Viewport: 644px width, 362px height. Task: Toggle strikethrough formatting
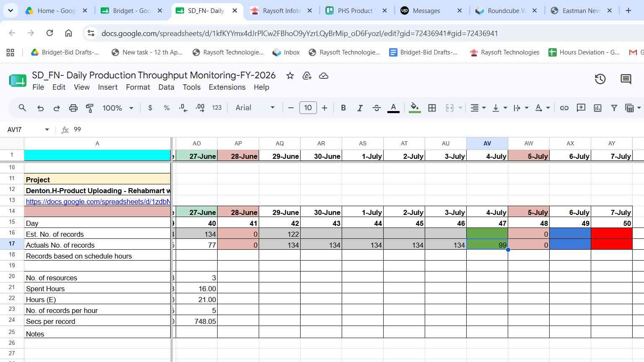point(377,108)
